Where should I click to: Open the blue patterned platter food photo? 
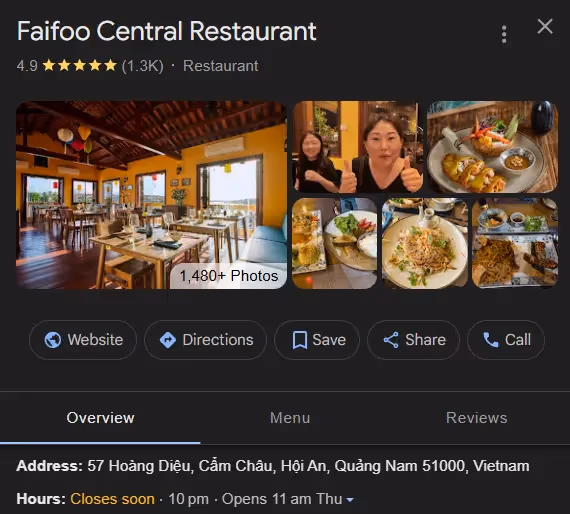click(515, 243)
